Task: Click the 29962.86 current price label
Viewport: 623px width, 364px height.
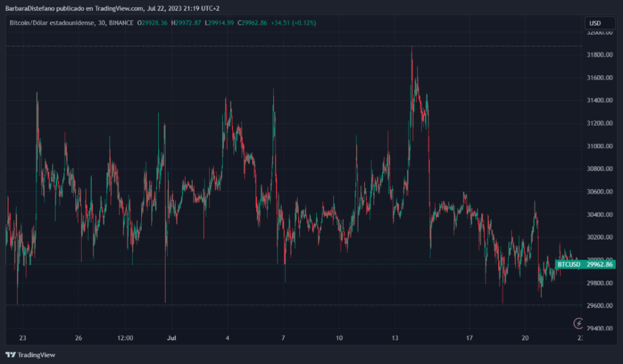Action: pyautogui.click(x=600, y=264)
